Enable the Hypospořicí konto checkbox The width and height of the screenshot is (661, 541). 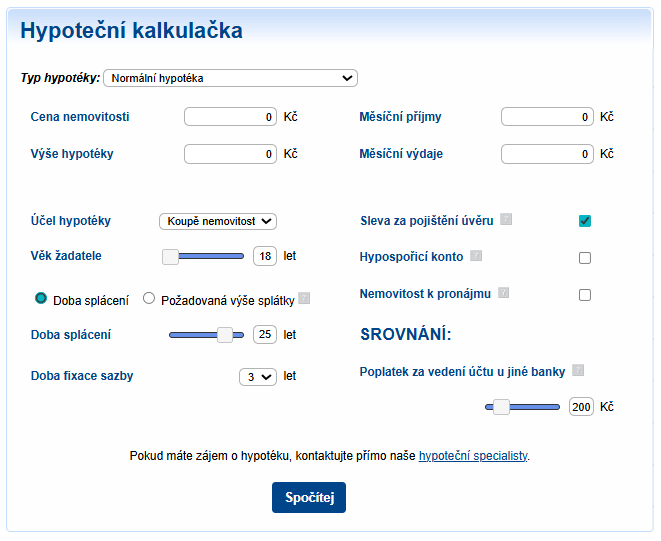[x=585, y=258]
